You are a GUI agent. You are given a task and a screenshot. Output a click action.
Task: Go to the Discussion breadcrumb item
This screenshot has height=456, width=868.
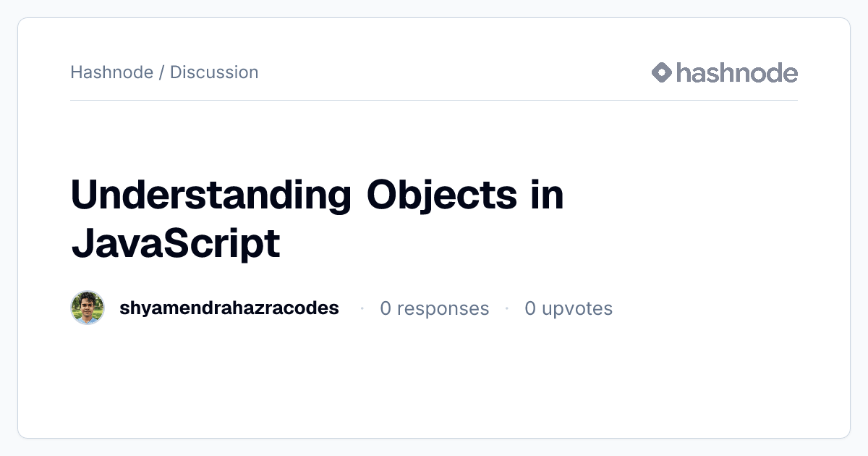(x=214, y=72)
